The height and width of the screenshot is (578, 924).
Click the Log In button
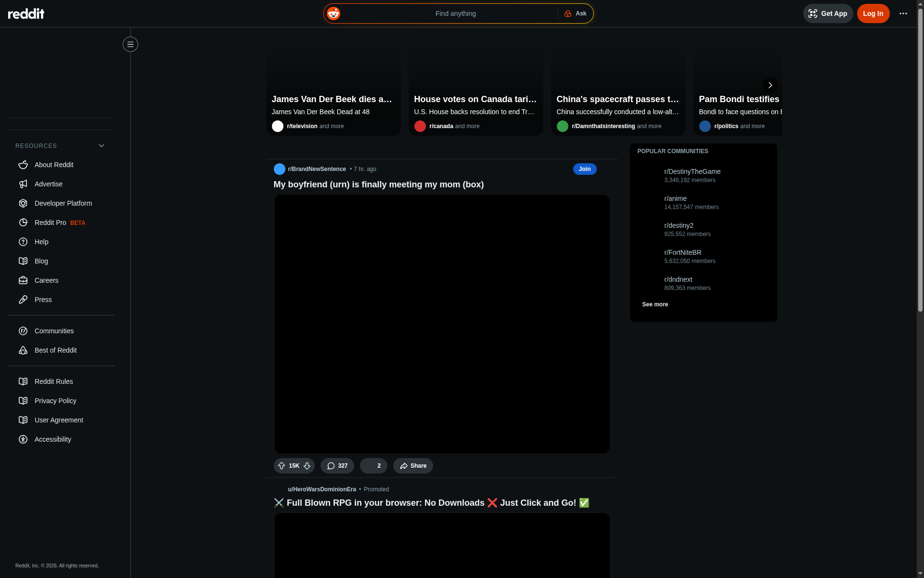coord(873,13)
